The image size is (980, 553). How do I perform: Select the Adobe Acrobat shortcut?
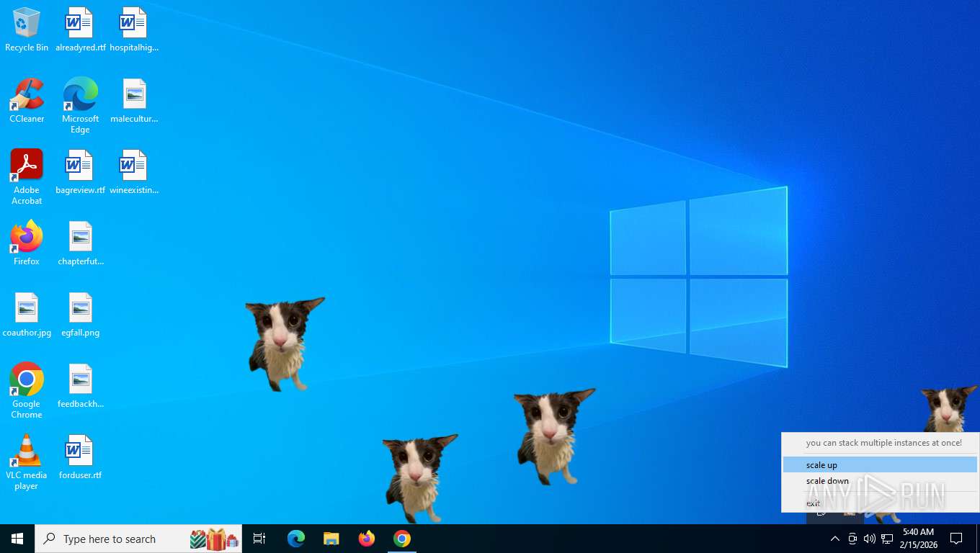27,178
